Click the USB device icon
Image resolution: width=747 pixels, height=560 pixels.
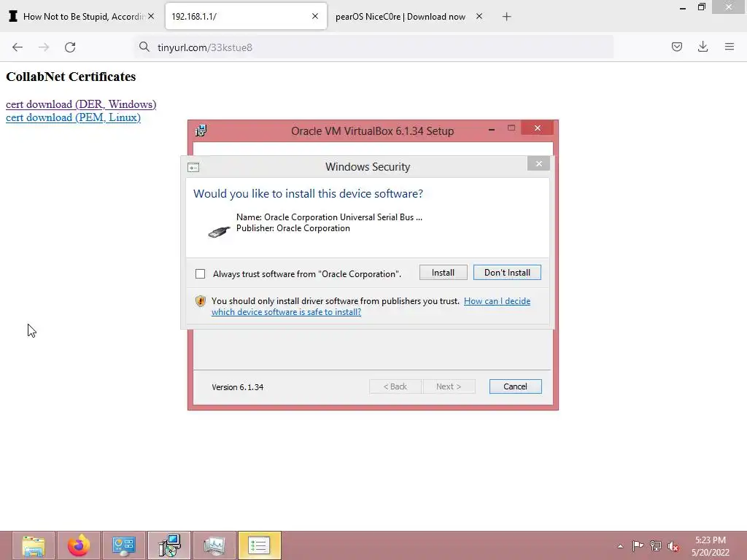(x=219, y=231)
